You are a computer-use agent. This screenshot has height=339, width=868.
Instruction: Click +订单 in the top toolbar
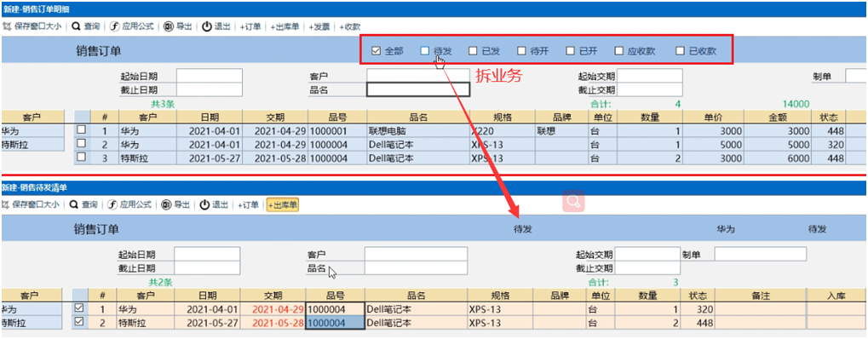tap(250, 26)
